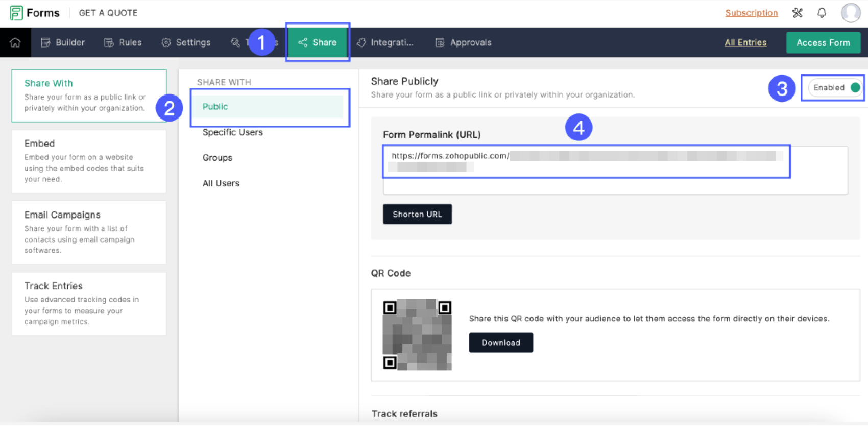Download the QR code

(500, 343)
